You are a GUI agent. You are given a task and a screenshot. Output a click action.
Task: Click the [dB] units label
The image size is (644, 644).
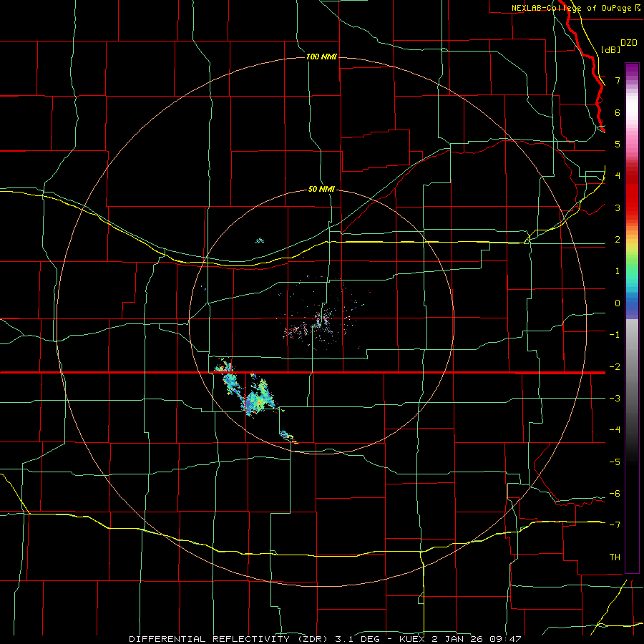tap(610, 49)
